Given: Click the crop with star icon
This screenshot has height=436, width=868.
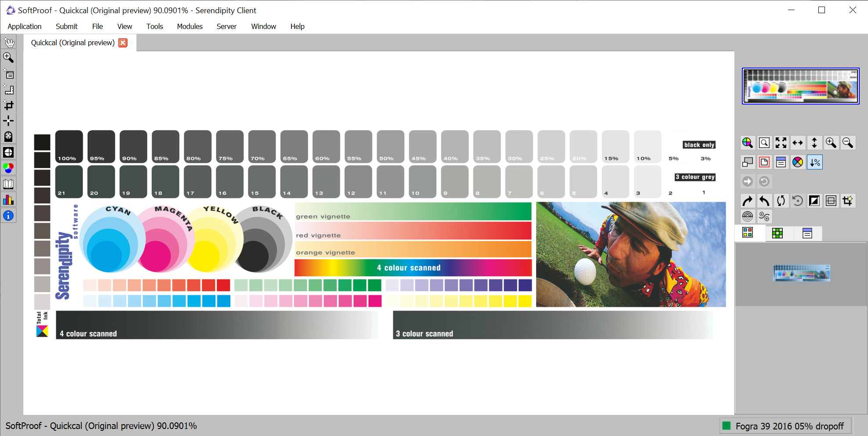Looking at the screenshot, I should pyautogui.click(x=848, y=201).
